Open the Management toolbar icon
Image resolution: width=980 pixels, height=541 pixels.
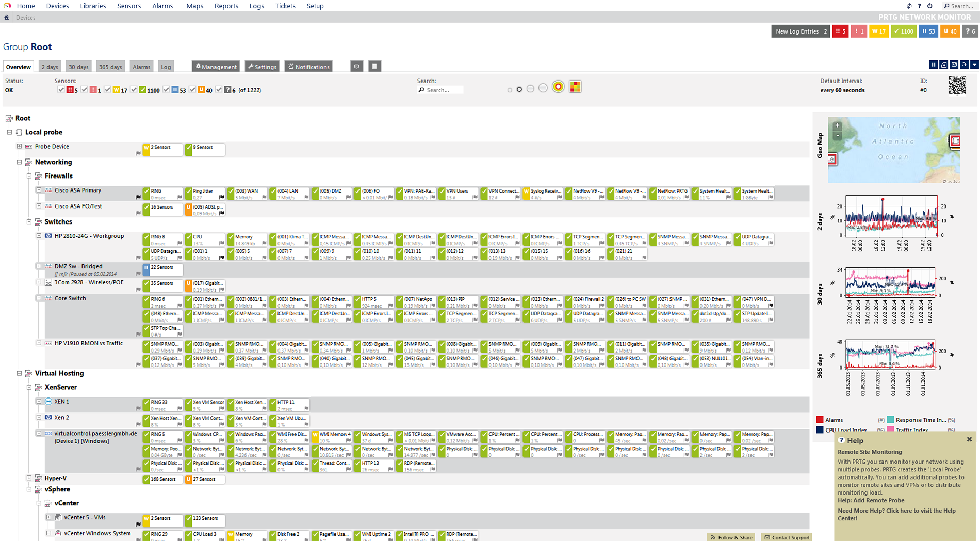click(216, 66)
